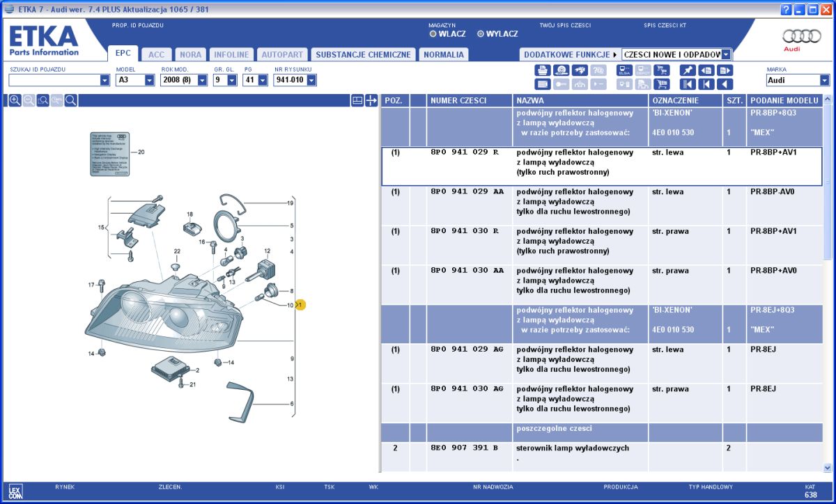This screenshot has width=836, height=504.
Task: Click the plain magnifier reset zoom icon
Action: click(x=70, y=100)
